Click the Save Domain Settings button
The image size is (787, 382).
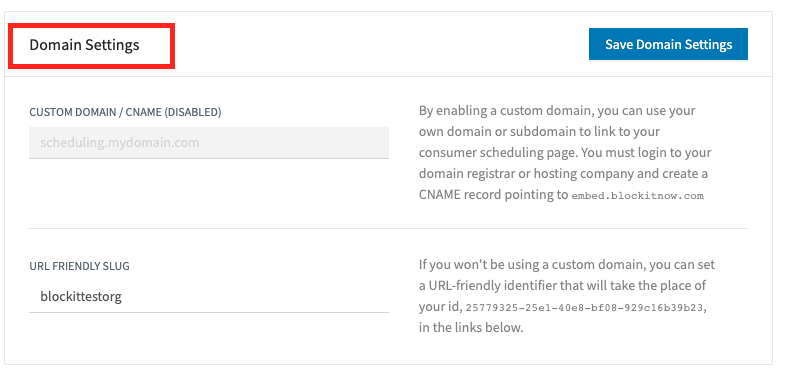(668, 44)
